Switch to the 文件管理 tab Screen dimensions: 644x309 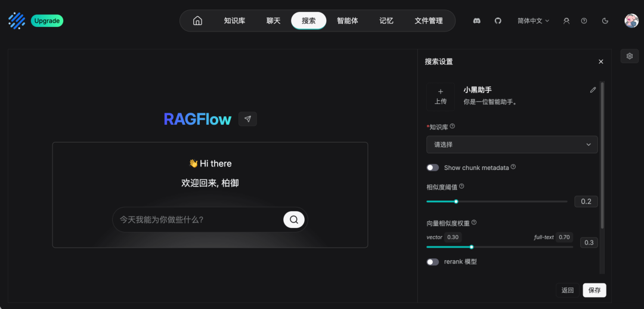428,20
